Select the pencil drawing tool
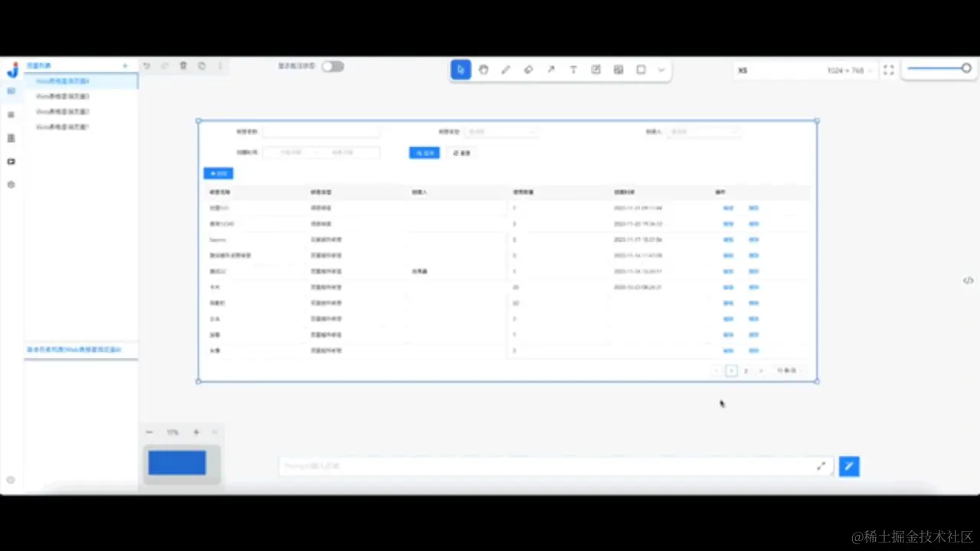The image size is (980, 551). click(505, 70)
